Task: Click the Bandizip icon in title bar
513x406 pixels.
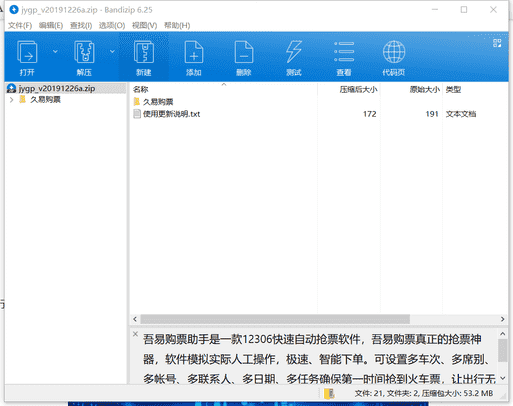Action: pyautogui.click(x=14, y=9)
